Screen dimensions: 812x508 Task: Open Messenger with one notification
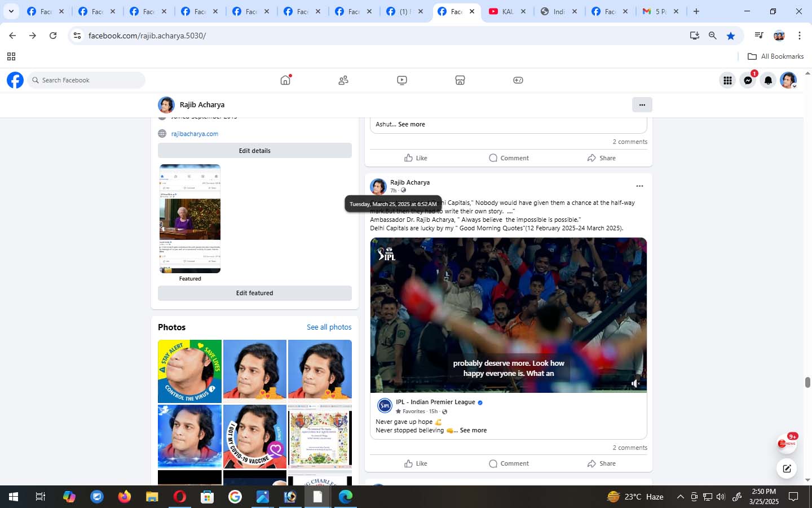click(x=748, y=80)
